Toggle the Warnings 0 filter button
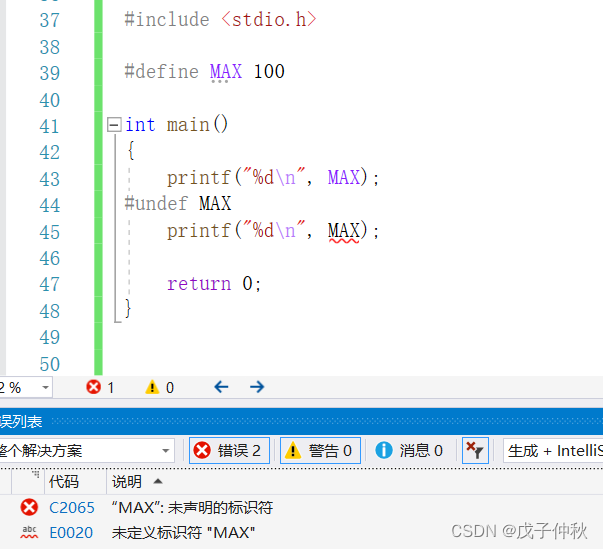 (320, 451)
